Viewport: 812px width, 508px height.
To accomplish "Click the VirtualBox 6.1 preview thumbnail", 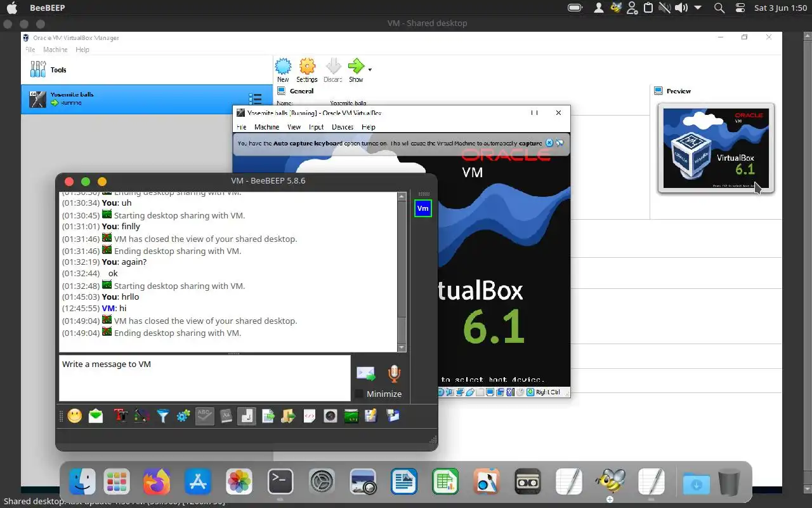I will point(716,148).
